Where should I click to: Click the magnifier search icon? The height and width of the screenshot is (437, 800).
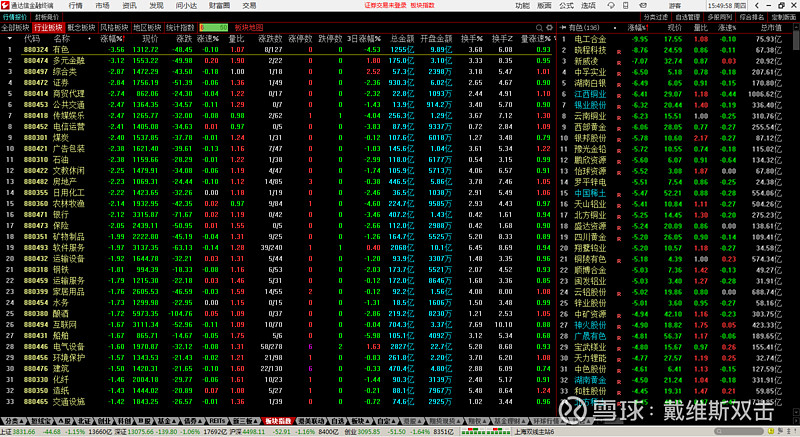pos(539,28)
